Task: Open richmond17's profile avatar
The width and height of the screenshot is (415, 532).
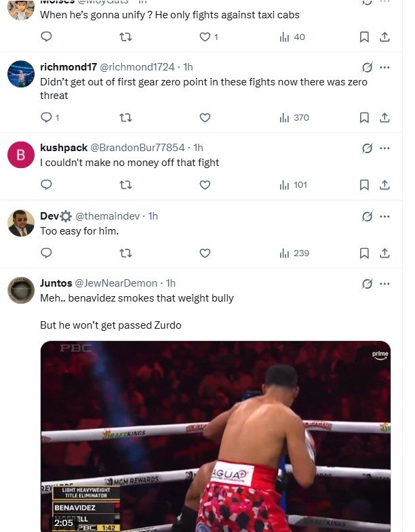Action: coord(21,74)
